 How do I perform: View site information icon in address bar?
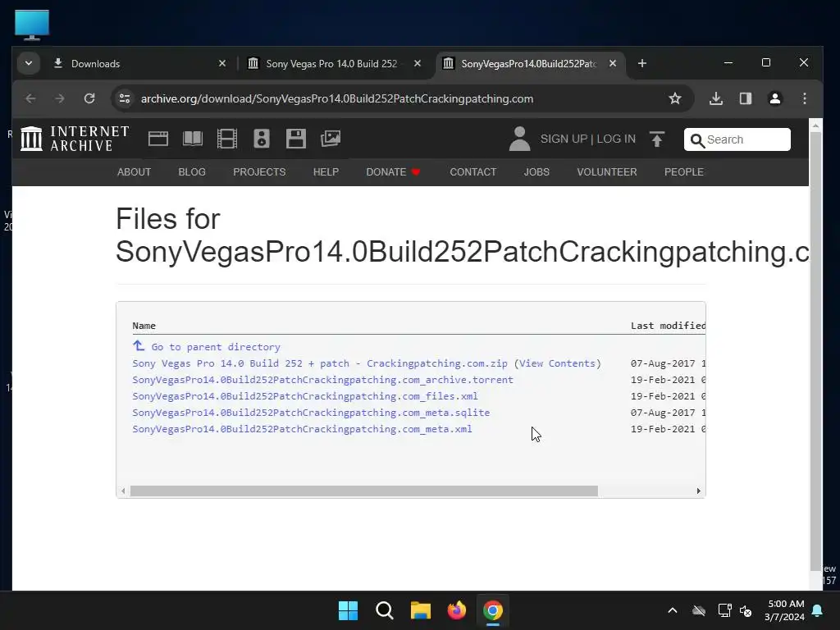(x=125, y=98)
